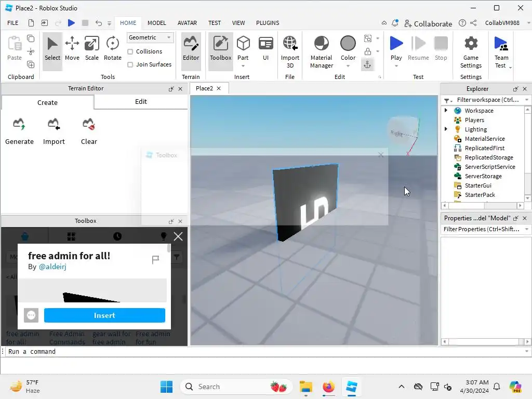Click the Collaborate button
The height and width of the screenshot is (399, 532).
[428, 23]
